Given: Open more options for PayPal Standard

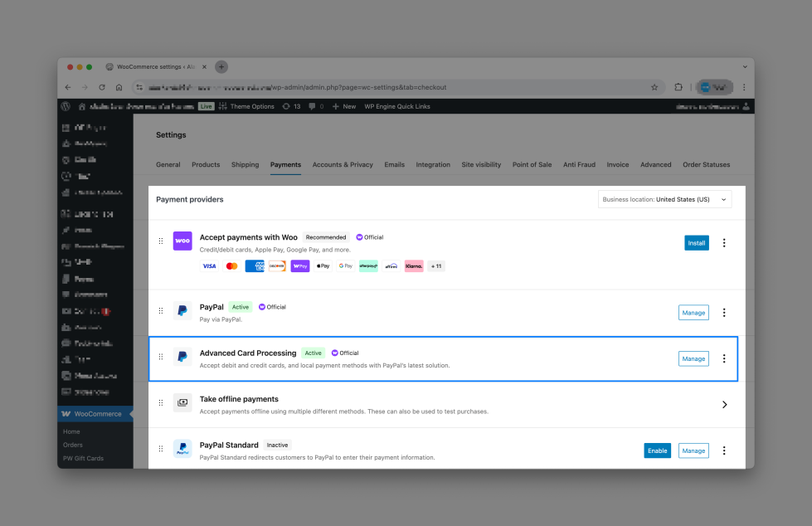Looking at the screenshot, I should (724, 451).
